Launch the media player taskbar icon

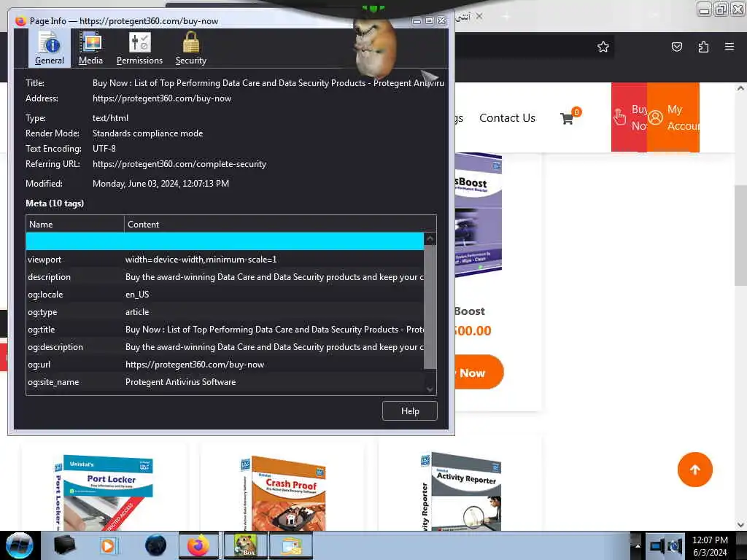[108, 545]
